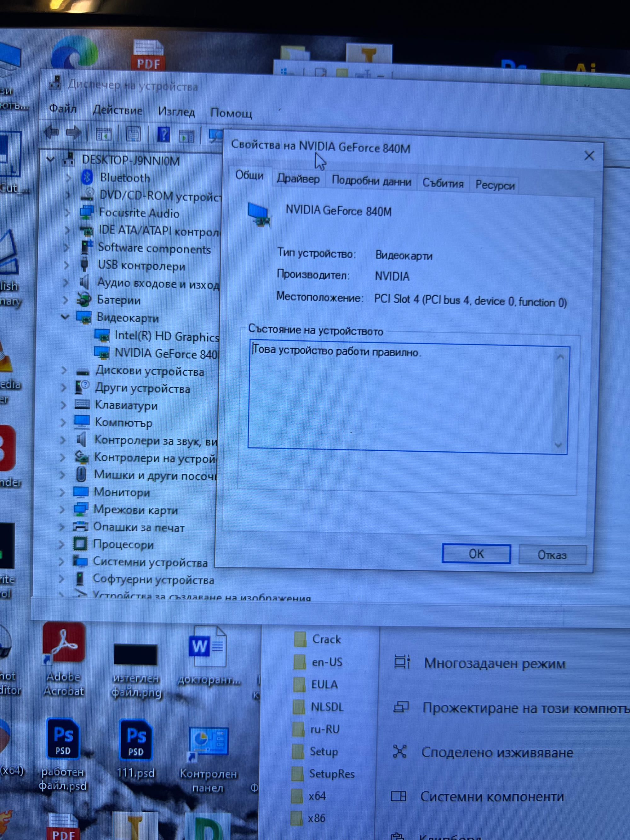Select the Процесори row
The image size is (630, 840).
(113, 544)
